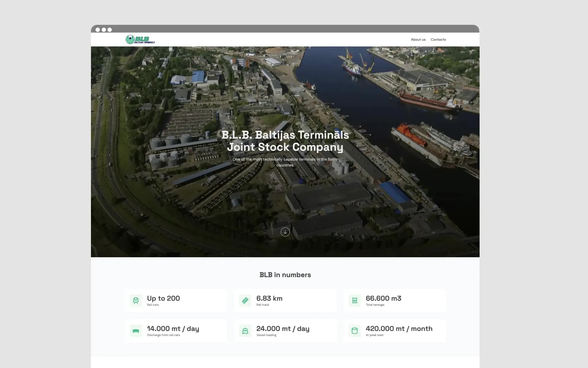Open the About us page

pyautogui.click(x=418, y=40)
